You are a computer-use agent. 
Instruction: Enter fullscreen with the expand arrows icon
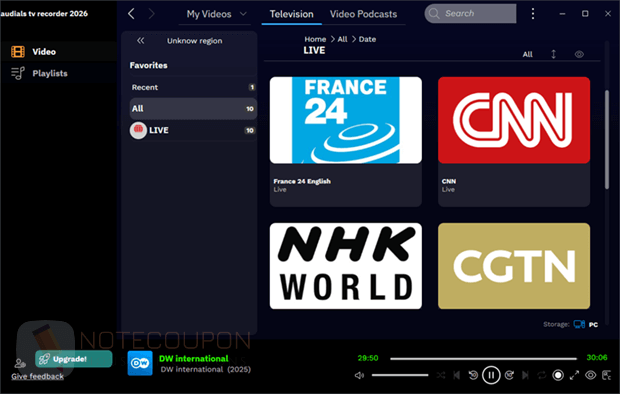[x=574, y=375]
